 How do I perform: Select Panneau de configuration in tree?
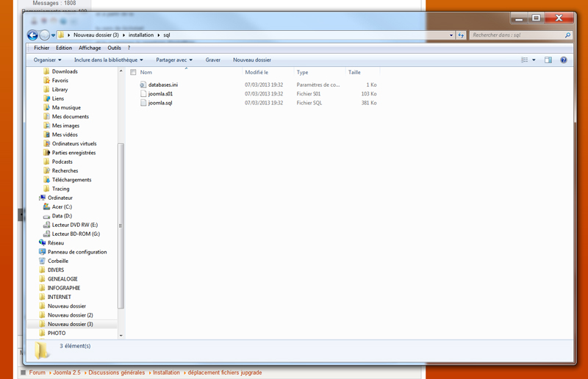76,252
